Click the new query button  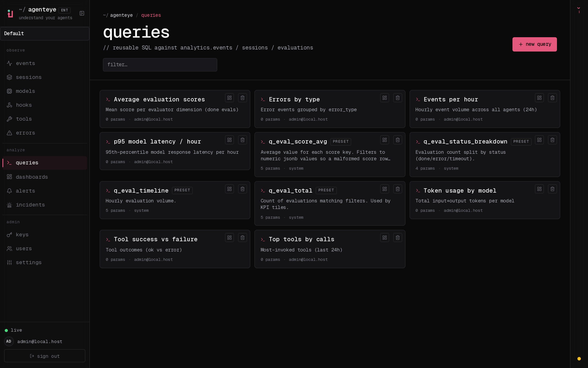point(535,44)
